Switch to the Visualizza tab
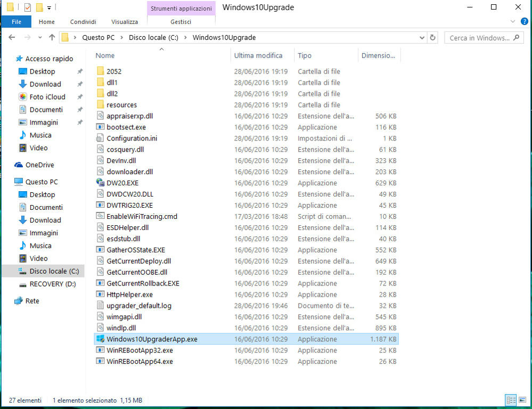The width and height of the screenshot is (532, 409). (x=125, y=22)
